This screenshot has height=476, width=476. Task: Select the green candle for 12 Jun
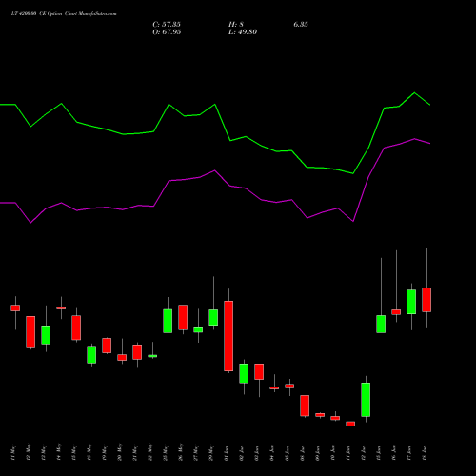tap(366, 400)
